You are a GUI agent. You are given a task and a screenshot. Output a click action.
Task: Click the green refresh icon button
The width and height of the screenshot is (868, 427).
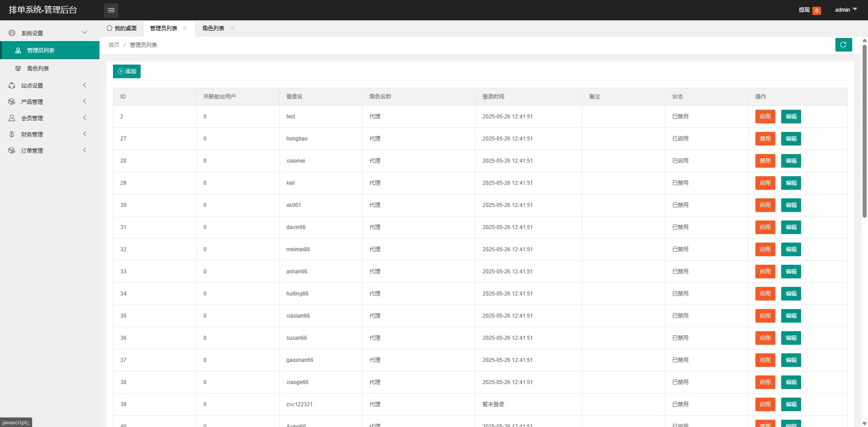[843, 45]
